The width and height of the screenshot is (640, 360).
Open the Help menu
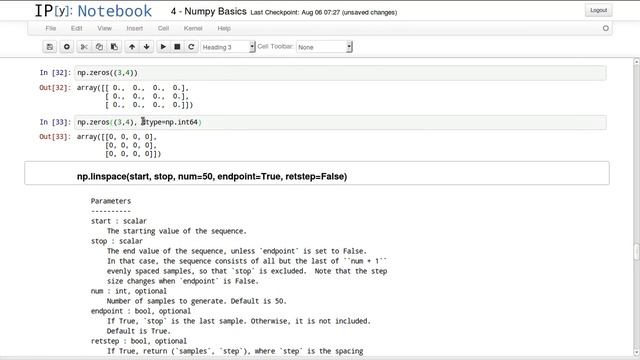(x=224, y=28)
